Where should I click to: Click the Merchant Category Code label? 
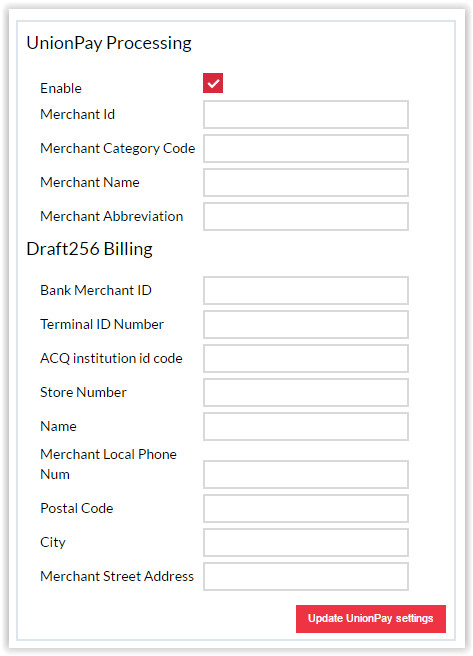point(118,149)
